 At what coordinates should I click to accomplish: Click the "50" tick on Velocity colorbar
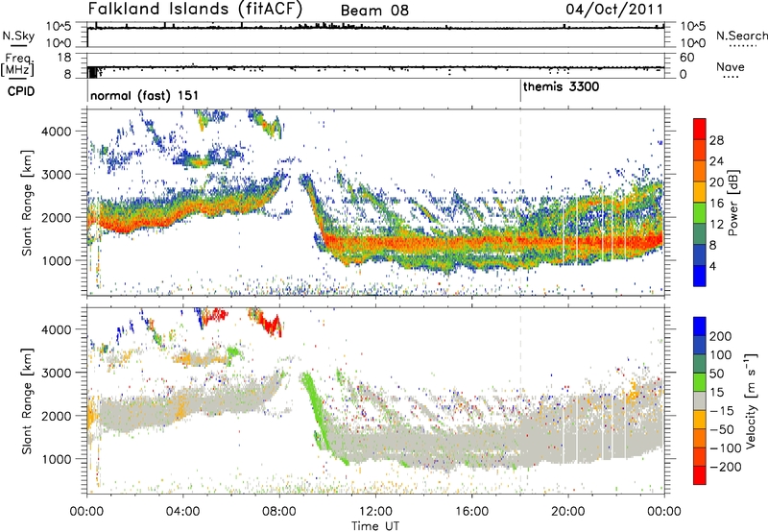[x=716, y=374]
